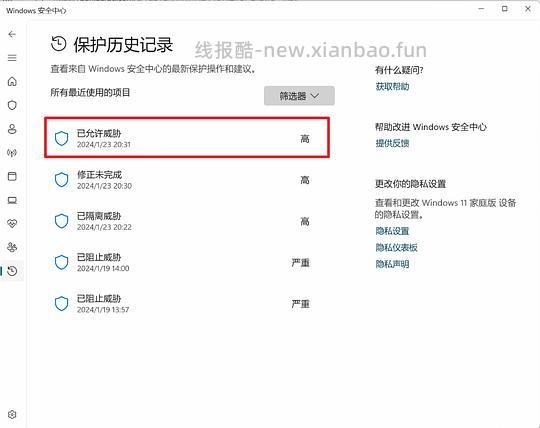Click the history clock icon beside page title
Viewport: 540px width, 428px height.
[x=59, y=44]
